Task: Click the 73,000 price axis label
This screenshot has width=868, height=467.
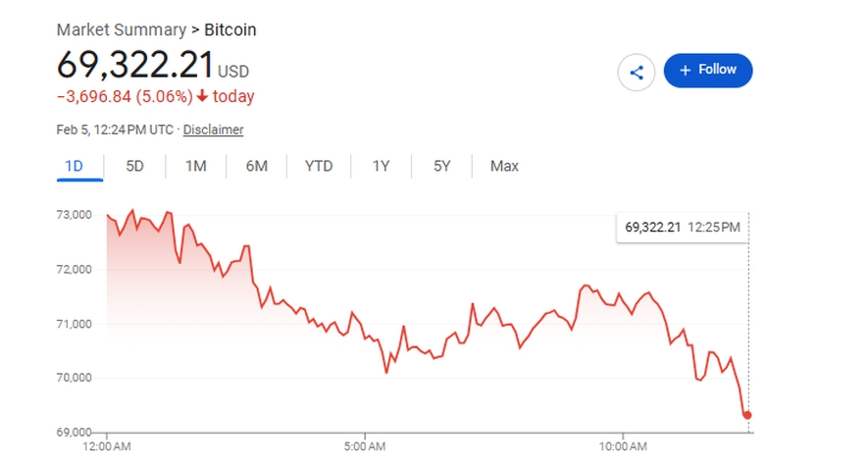Action: [x=77, y=215]
